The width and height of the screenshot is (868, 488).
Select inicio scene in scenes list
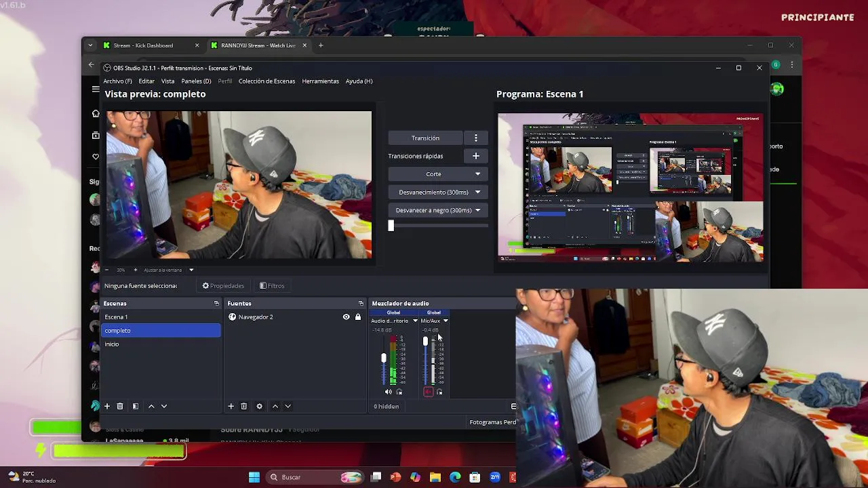pos(161,344)
